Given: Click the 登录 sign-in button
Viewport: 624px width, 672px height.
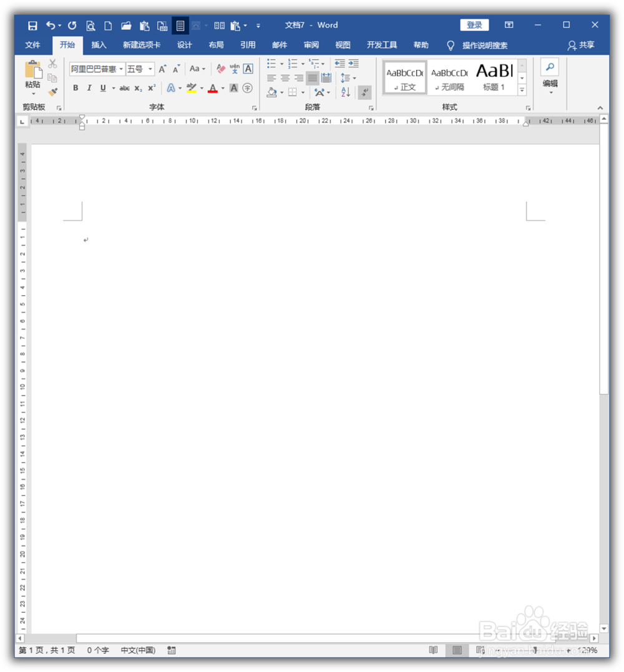Looking at the screenshot, I should pos(474,25).
